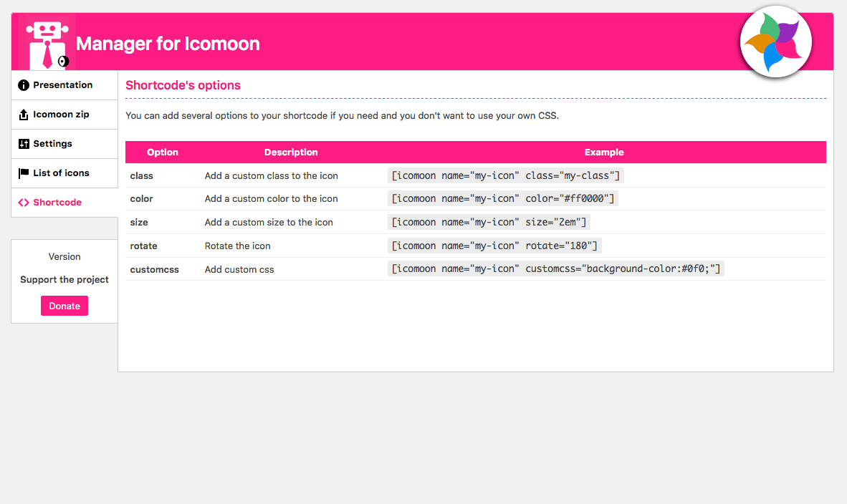
Task: Select the Shortcode tab
Action: [64, 203]
